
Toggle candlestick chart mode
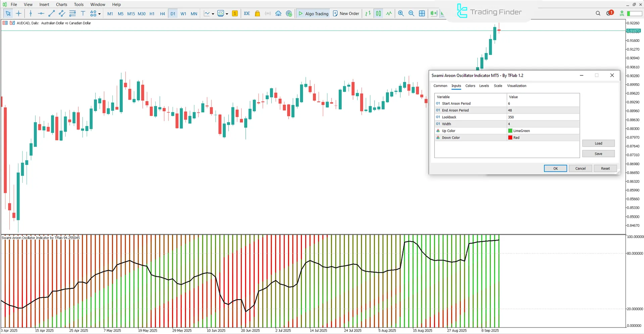[378, 13]
